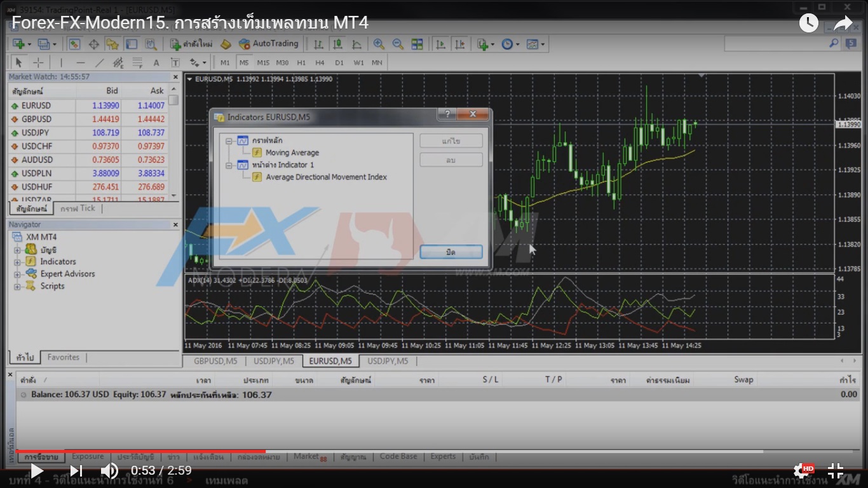Image resolution: width=868 pixels, height=488 pixels.
Task: Select Average Directional Movement Index entry
Action: (x=326, y=177)
